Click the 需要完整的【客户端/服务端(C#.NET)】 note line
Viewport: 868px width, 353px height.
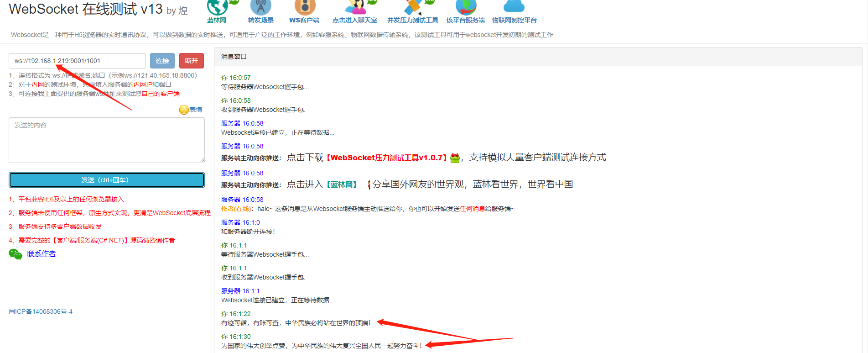tap(92, 240)
